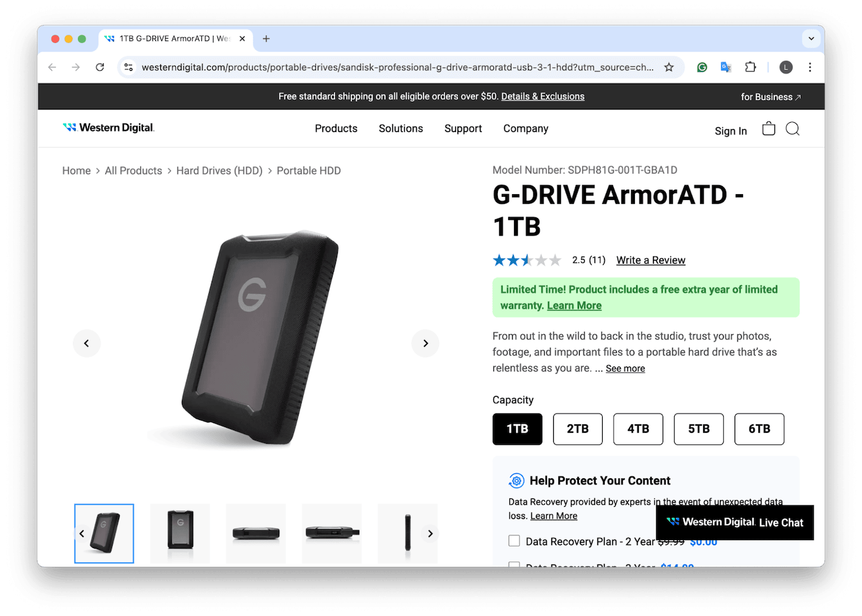Select the 1TB G-DRIVE ArmorATD browser tab
The width and height of the screenshot is (862, 616).
[x=170, y=39]
